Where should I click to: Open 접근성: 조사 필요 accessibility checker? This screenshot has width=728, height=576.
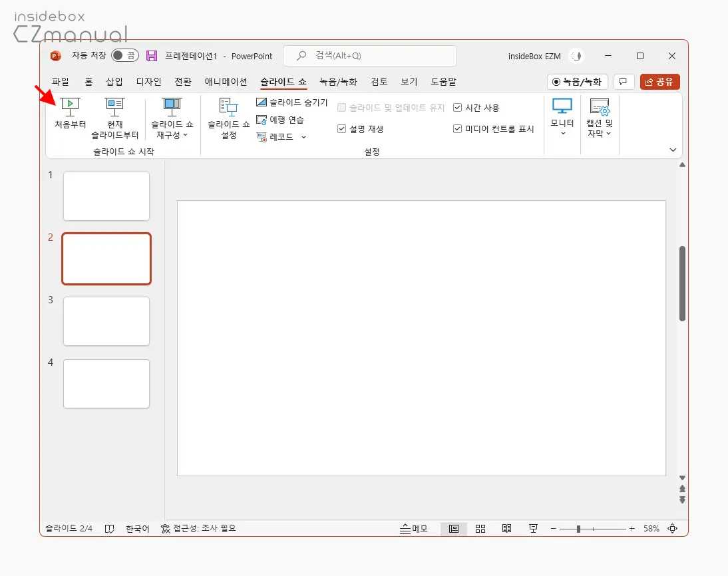click(x=198, y=528)
